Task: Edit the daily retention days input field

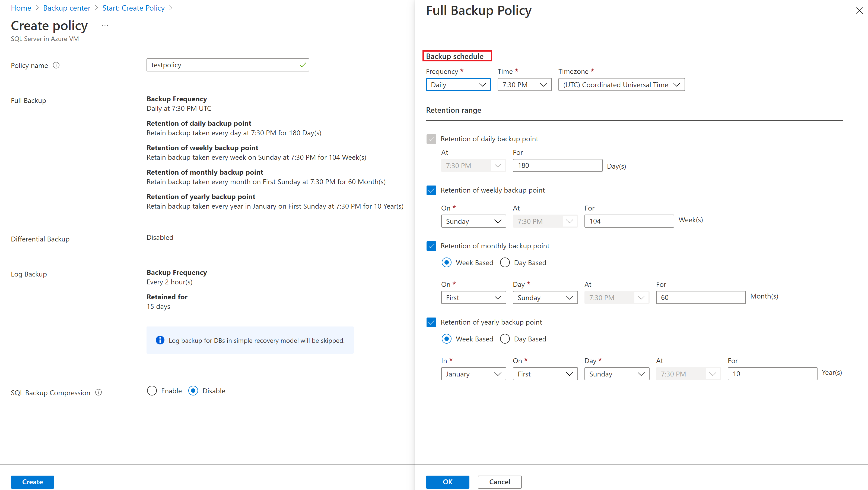Action: click(x=557, y=165)
